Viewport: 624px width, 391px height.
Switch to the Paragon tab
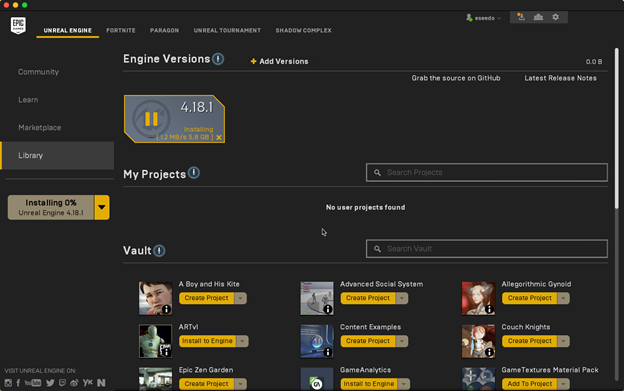(164, 30)
